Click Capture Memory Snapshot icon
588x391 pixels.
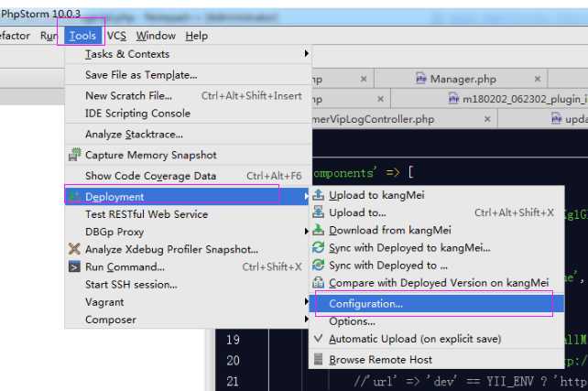coord(74,155)
